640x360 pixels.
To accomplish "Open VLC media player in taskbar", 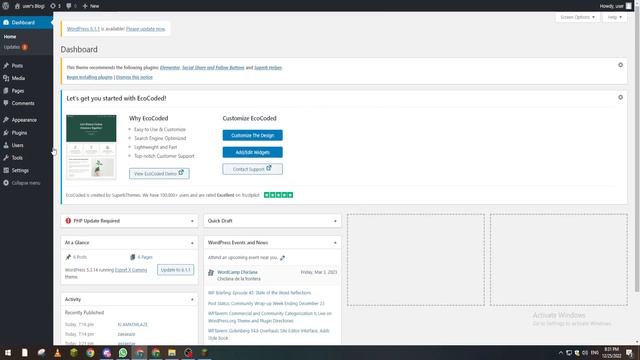I will click(58, 353).
